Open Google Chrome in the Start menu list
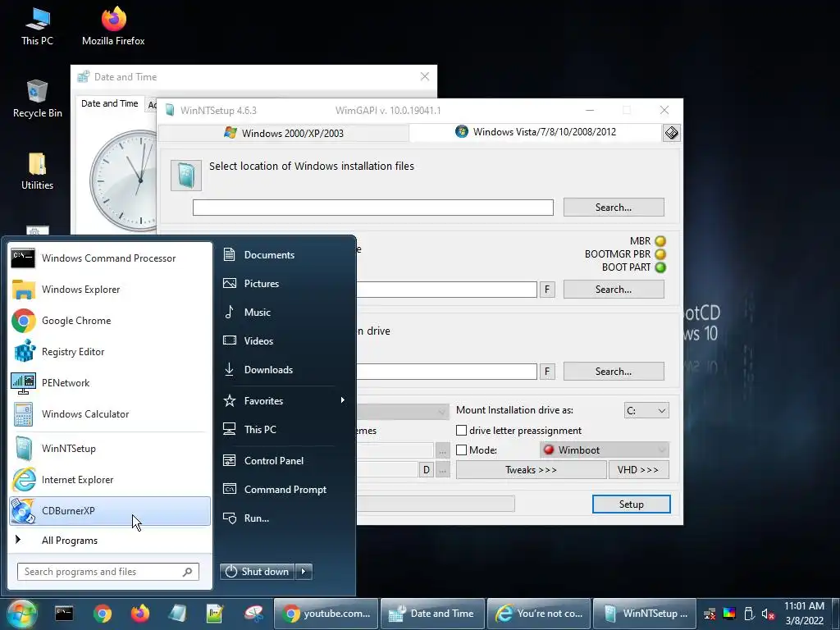 pyautogui.click(x=109, y=321)
